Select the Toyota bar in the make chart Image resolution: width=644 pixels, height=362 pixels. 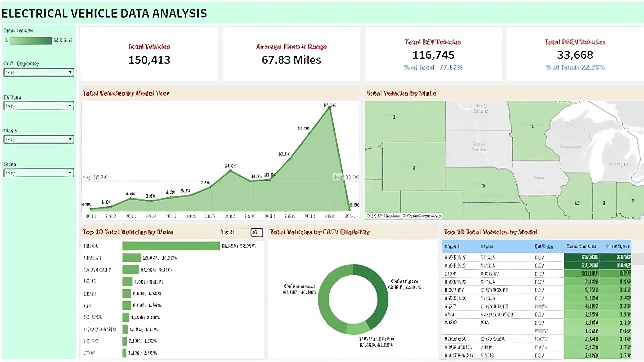tap(126, 317)
